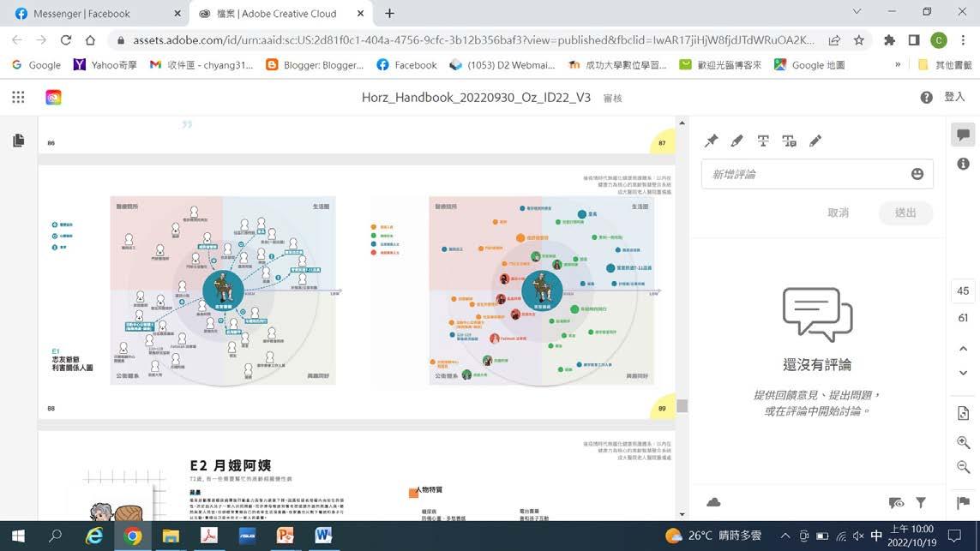Select the strikethrough text annotation tool
The width and height of the screenshot is (980, 551).
[763, 141]
